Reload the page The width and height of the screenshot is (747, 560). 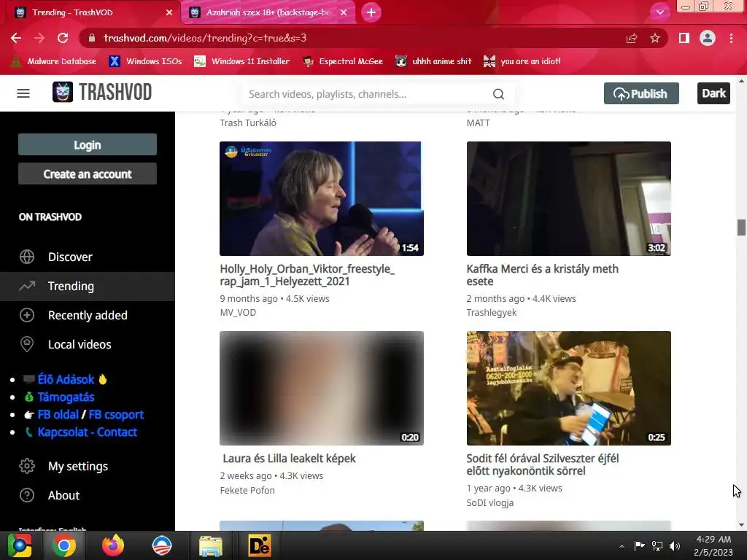pos(63,38)
